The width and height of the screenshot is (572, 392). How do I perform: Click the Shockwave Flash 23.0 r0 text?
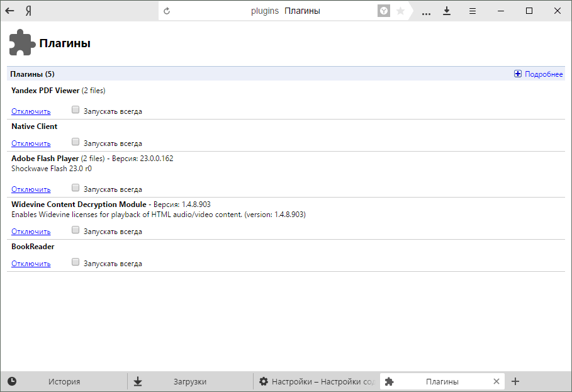tap(52, 169)
